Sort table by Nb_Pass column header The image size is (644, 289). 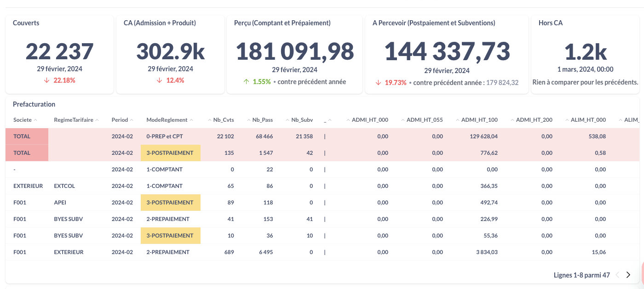coord(262,120)
